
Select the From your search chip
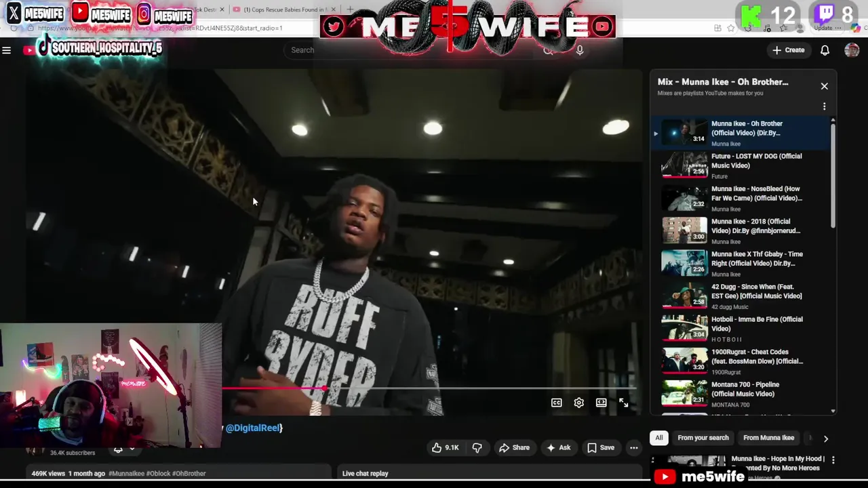[703, 438]
